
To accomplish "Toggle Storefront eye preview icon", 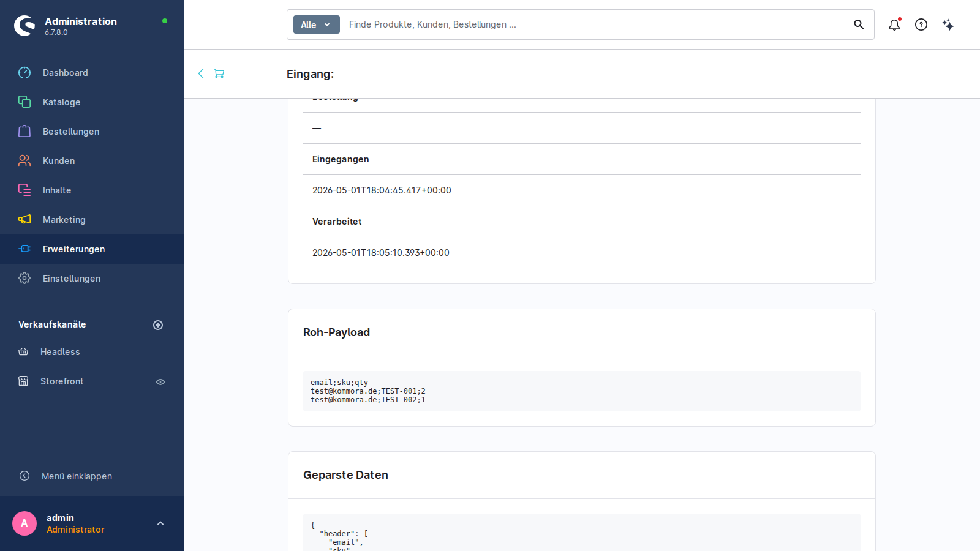I will (160, 382).
